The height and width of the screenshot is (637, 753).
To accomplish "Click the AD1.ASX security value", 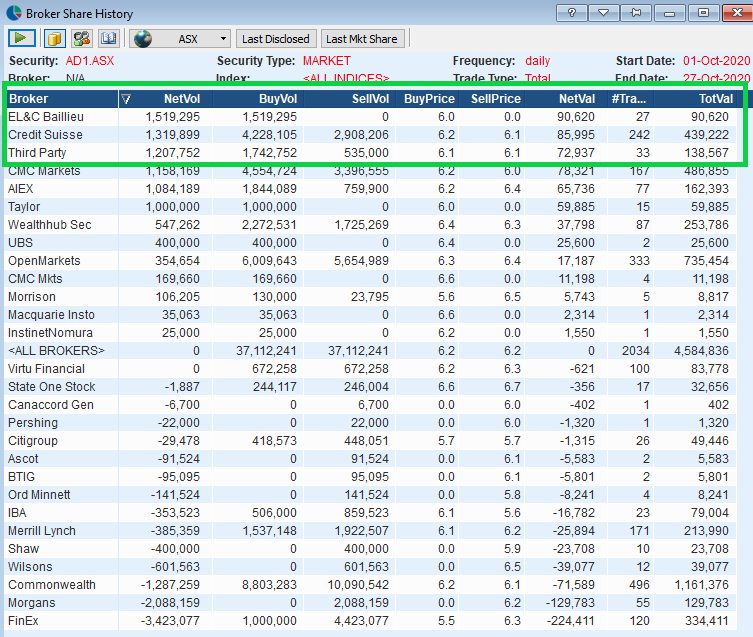I will (90, 61).
